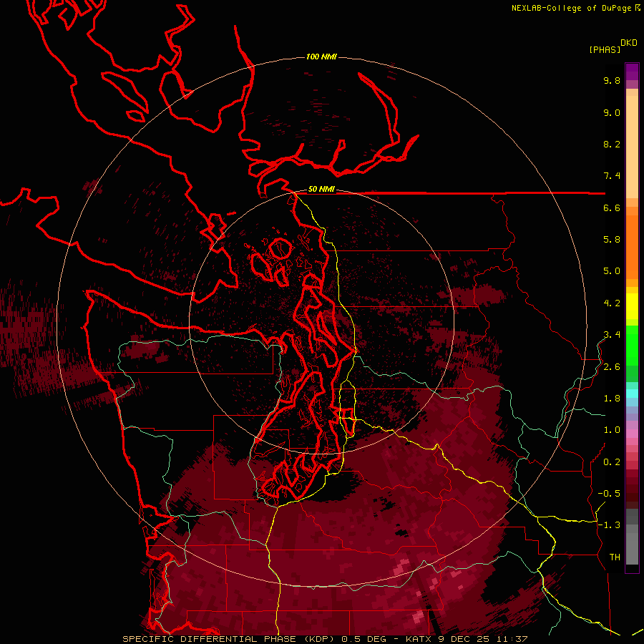Pick the purple band atop the color bar
Image resolution: width=644 pixels, height=644 pixels.
632,72
